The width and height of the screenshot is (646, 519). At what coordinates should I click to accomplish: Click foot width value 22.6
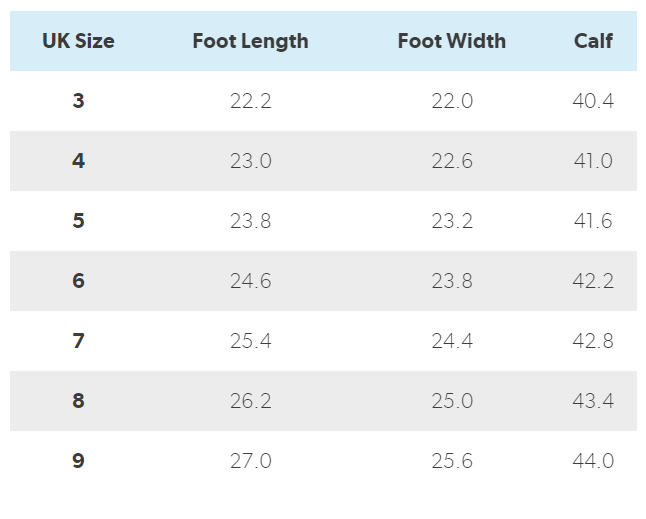[451, 161]
